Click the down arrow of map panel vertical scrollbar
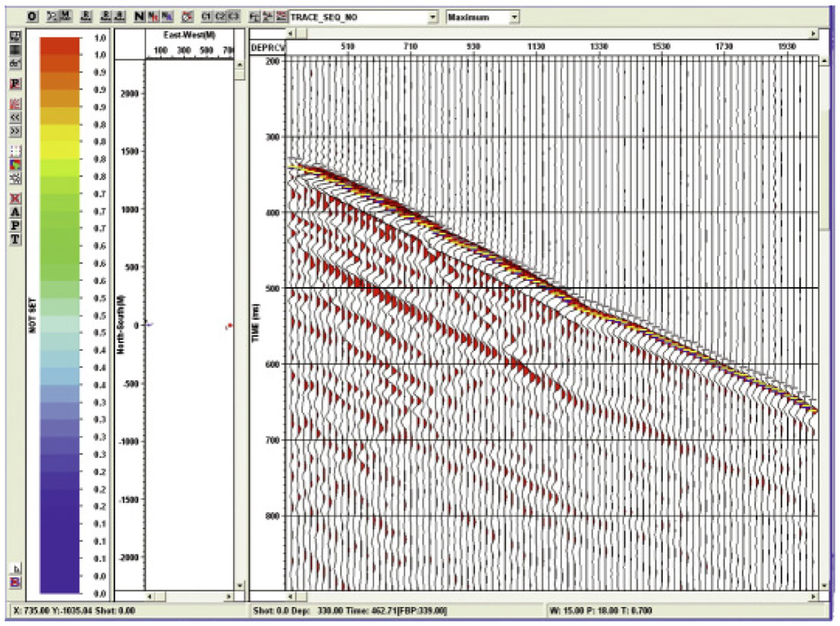 (x=240, y=586)
